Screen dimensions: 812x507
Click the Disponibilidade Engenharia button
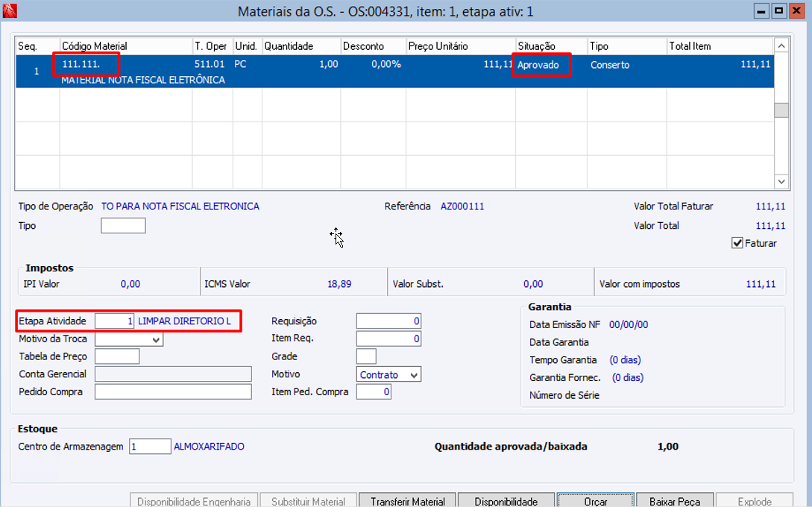tap(194, 501)
